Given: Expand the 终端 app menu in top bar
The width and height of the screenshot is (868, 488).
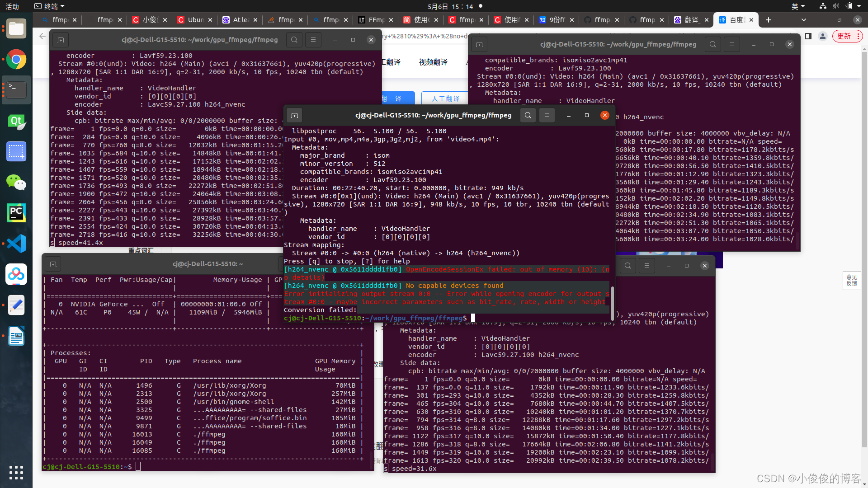Looking at the screenshot, I should click(x=50, y=6).
